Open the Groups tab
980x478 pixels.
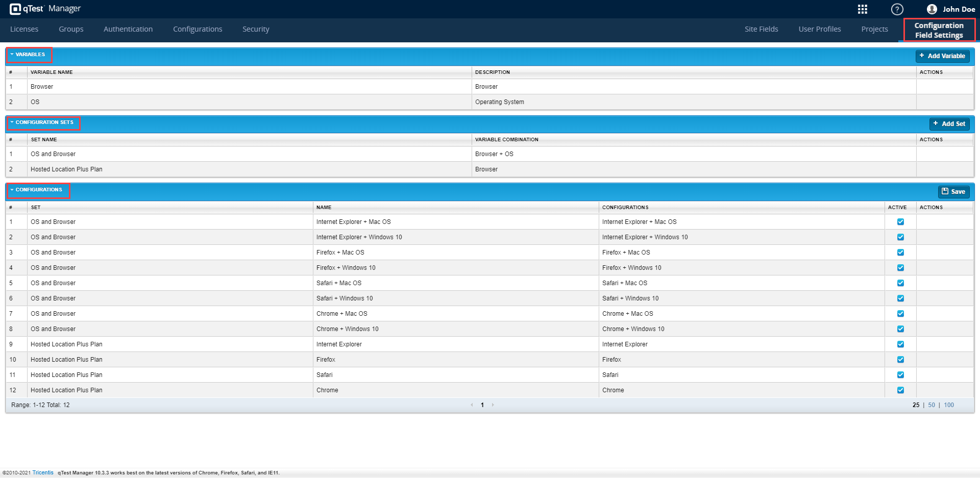pyautogui.click(x=71, y=29)
